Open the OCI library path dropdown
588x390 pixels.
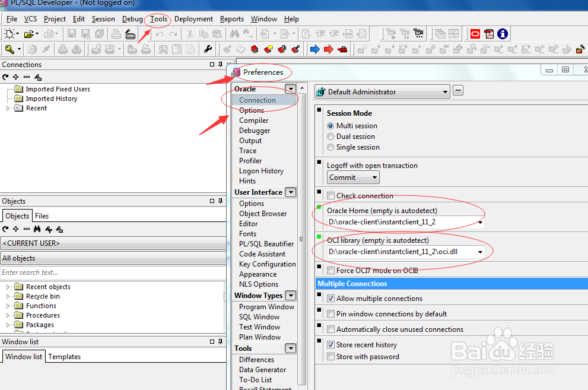point(480,252)
